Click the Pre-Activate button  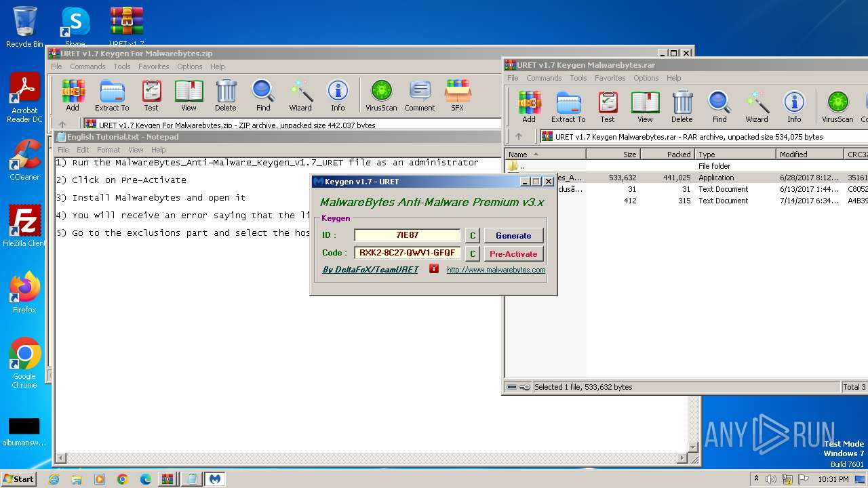point(513,253)
